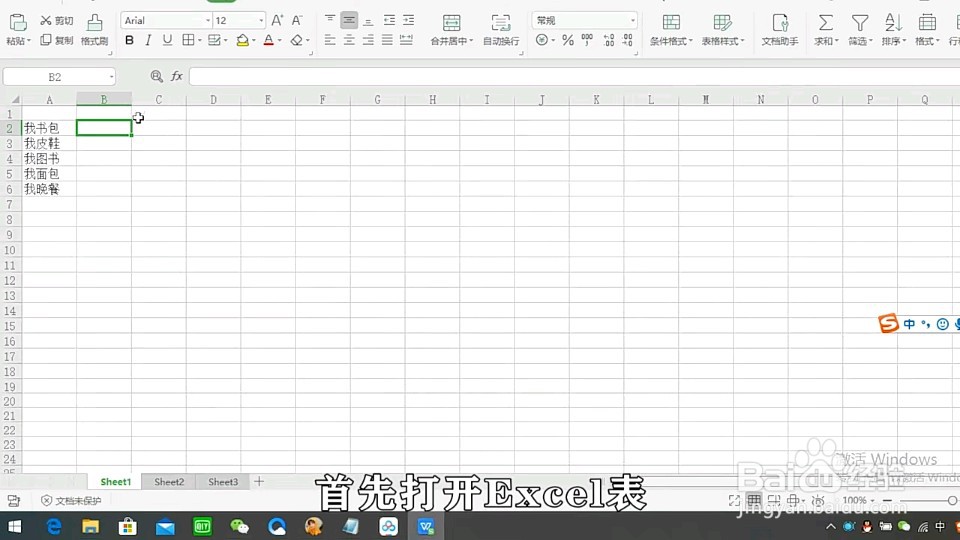Toggle middle vertical alignment
The width and height of the screenshot is (960, 540).
pos(349,20)
